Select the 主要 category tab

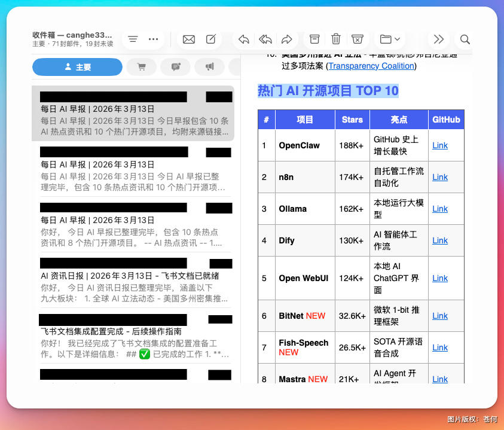77,66
